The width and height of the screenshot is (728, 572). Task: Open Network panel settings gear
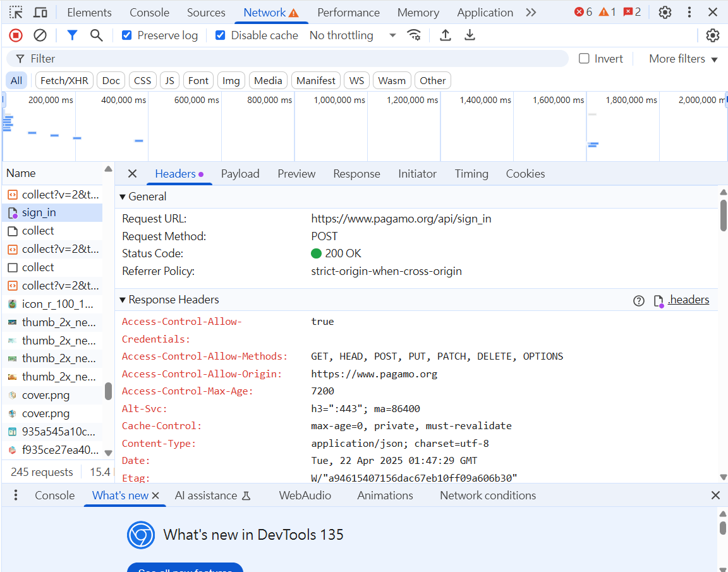tap(713, 35)
